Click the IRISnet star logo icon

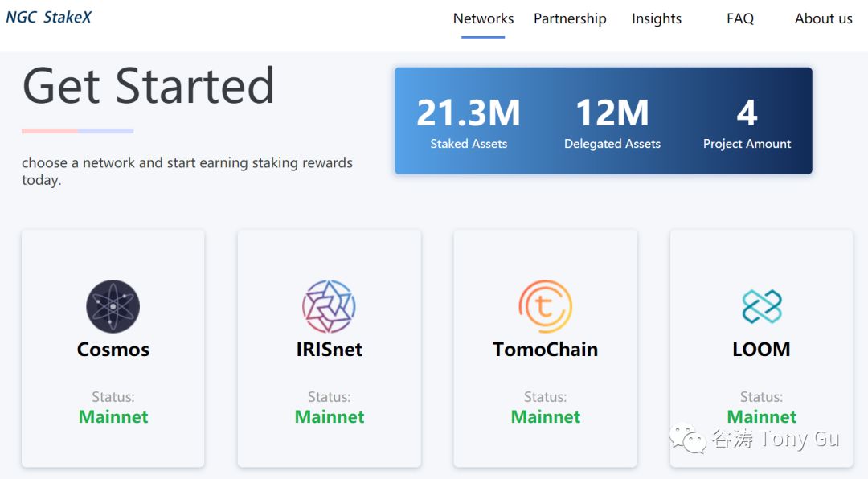(x=329, y=306)
